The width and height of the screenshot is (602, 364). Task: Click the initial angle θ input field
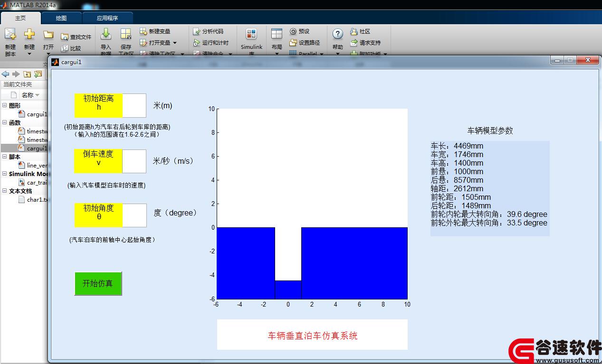click(x=134, y=215)
